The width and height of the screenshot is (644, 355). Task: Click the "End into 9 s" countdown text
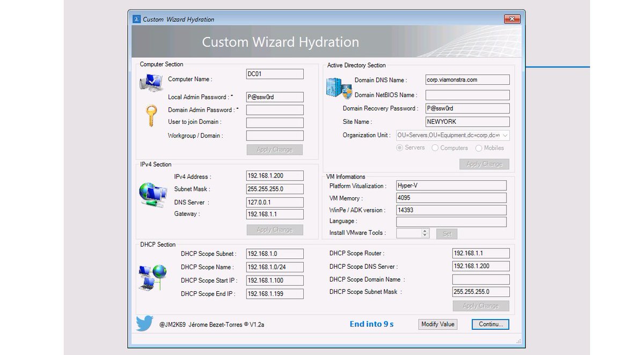[x=372, y=324]
